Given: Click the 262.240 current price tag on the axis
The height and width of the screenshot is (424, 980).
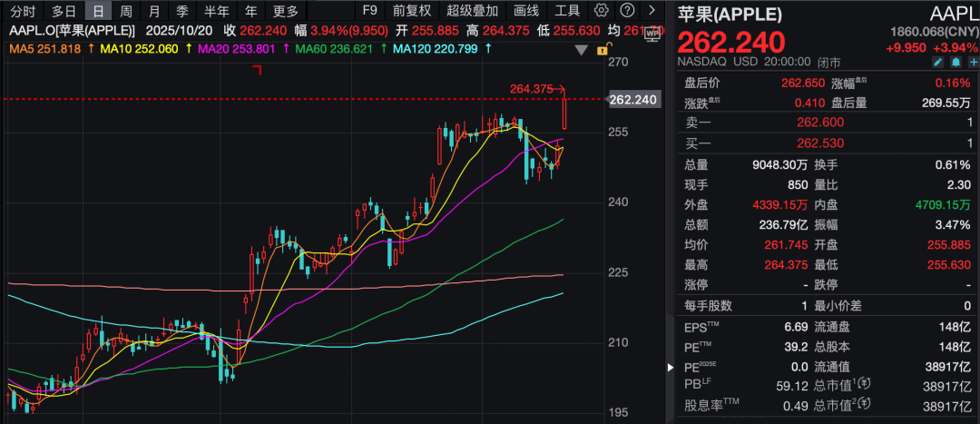Looking at the screenshot, I should (633, 100).
